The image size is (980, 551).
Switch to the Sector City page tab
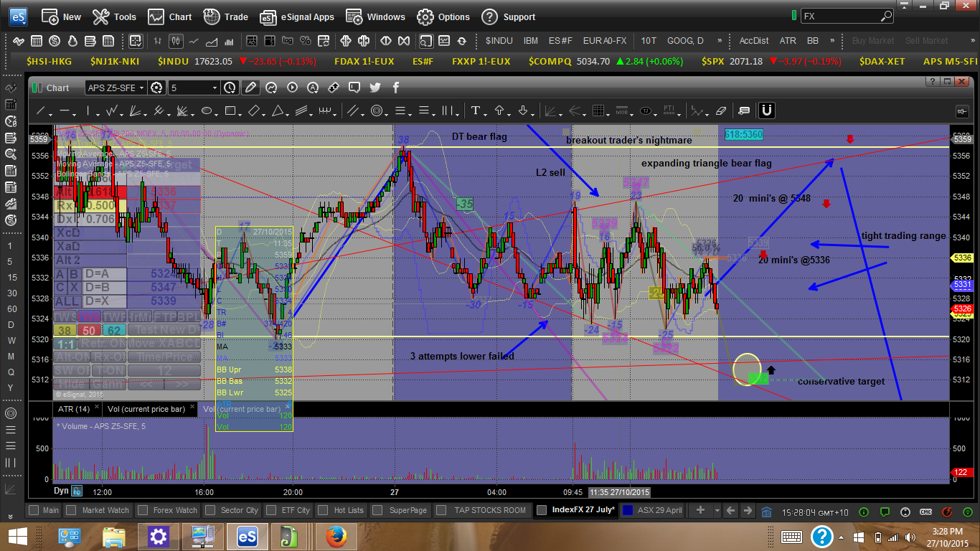point(232,510)
